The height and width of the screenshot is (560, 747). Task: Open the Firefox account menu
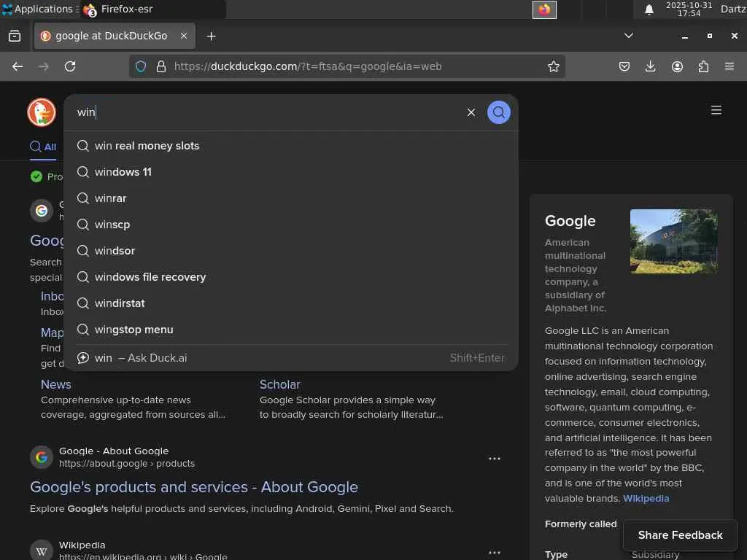click(677, 66)
